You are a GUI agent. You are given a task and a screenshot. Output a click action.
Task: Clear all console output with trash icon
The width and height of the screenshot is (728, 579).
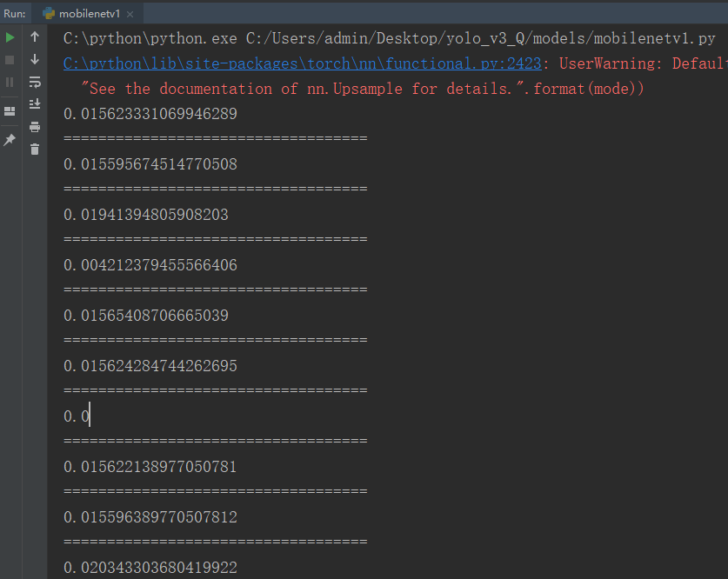34,150
